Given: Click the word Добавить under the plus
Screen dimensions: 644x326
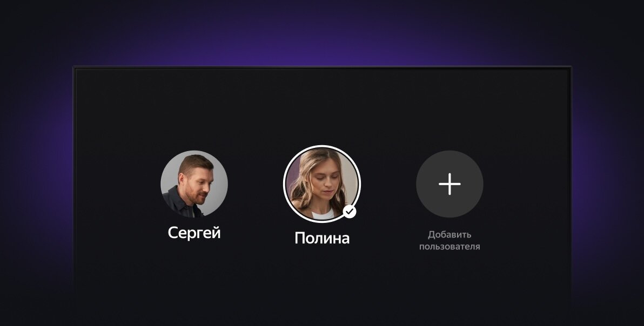Looking at the screenshot, I should click(x=450, y=235).
